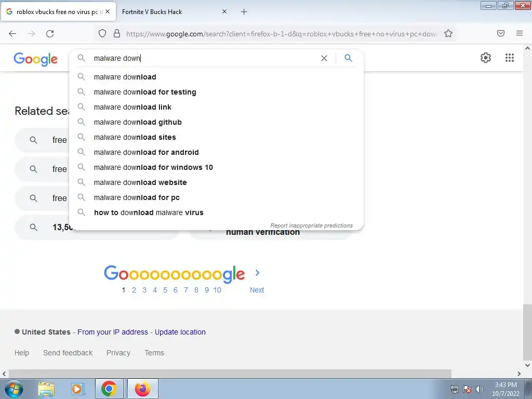Go to results page 7

(x=186, y=290)
